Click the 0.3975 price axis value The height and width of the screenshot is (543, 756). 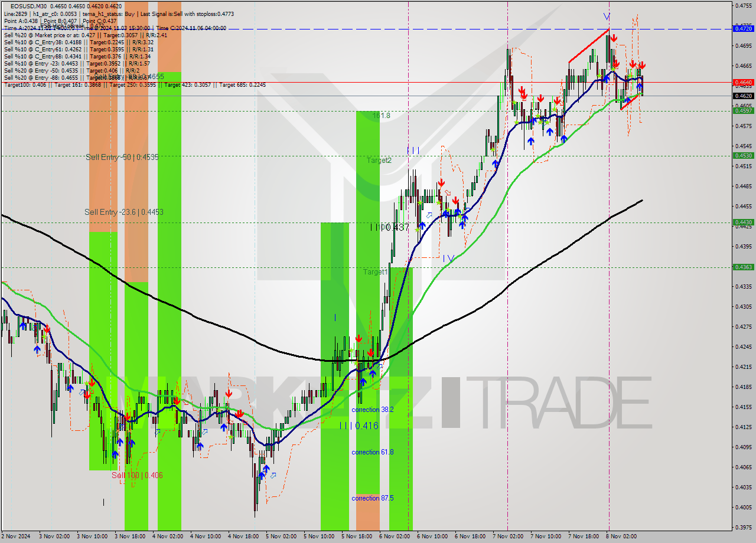click(743, 527)
